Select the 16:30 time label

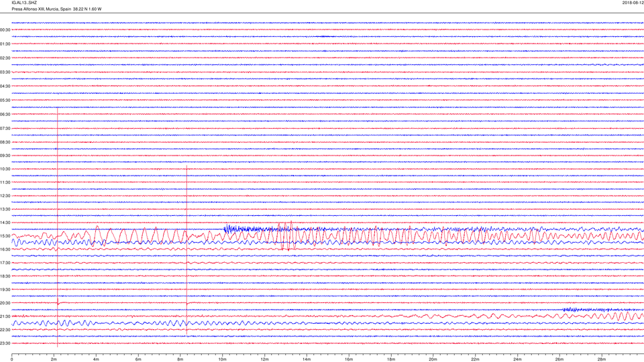coord(5,249)
